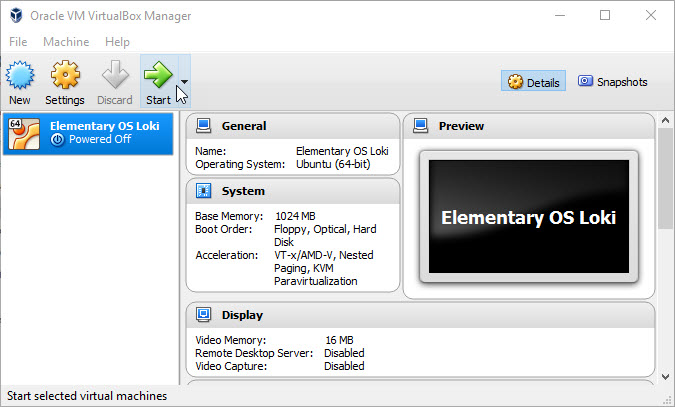Open the Machine menu
Screen dimensions: 675x407
point(66,42)
